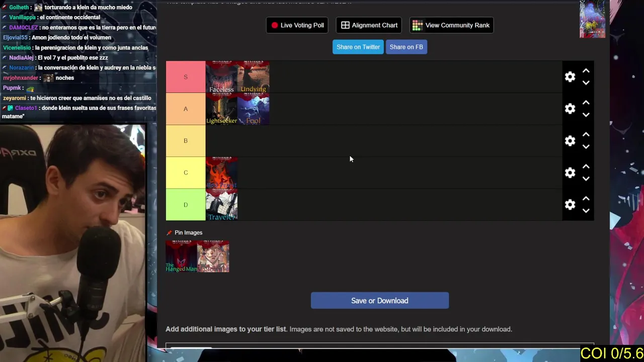The width and height of the screenshot is (644, 362).
Task: Click the Community Rank colored grid icon
Action: [x=417, y=25]
